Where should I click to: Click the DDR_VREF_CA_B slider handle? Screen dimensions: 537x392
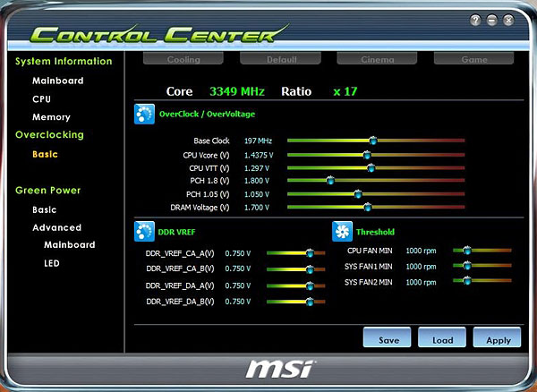coord(310,269)
